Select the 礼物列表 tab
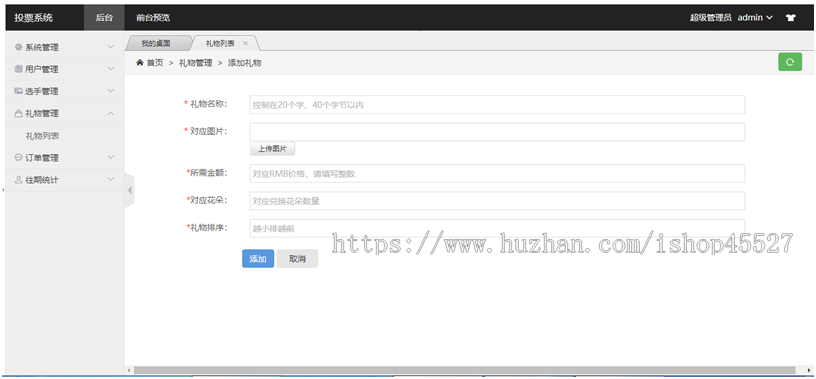The height and width of the screenshot is (379, 816). point(220,43)
